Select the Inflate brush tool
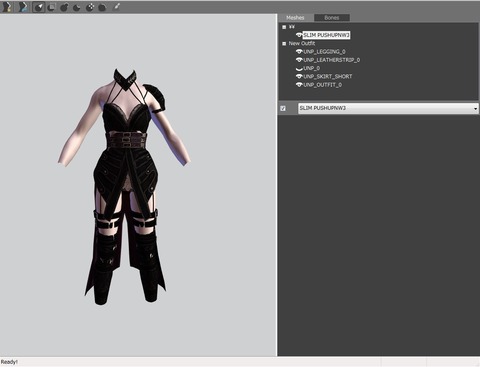 click(64, 7)
